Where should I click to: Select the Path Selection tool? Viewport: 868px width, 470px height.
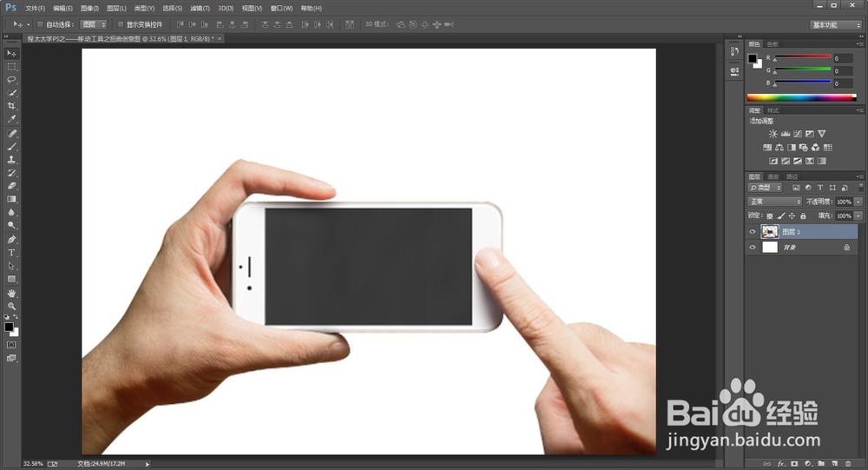click(x=11, y=266)
